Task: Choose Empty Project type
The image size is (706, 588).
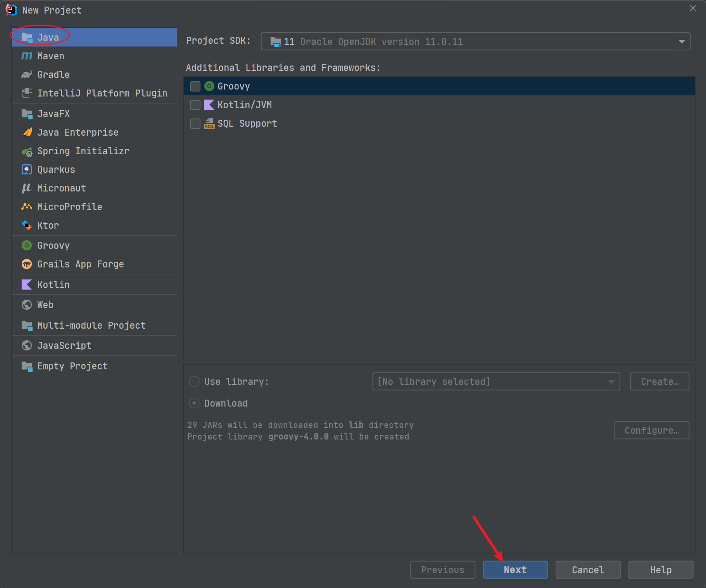Action: 94,366
